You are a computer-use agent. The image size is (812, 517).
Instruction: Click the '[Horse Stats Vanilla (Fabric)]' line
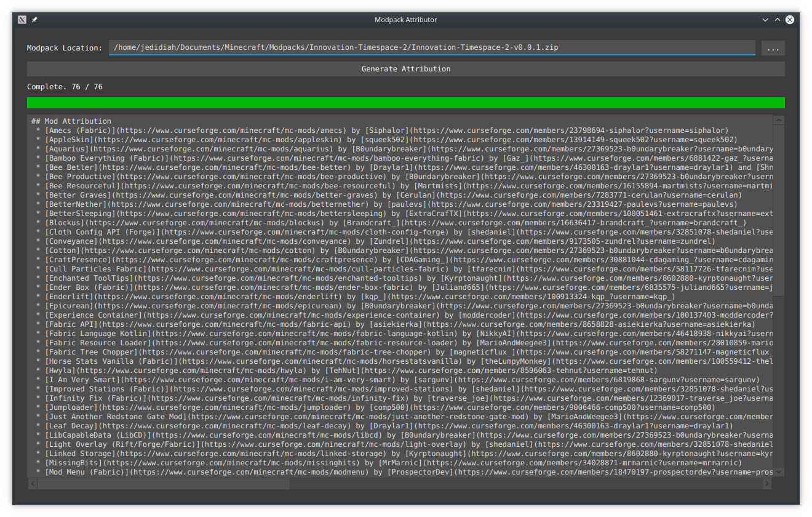tap(404, 361)
